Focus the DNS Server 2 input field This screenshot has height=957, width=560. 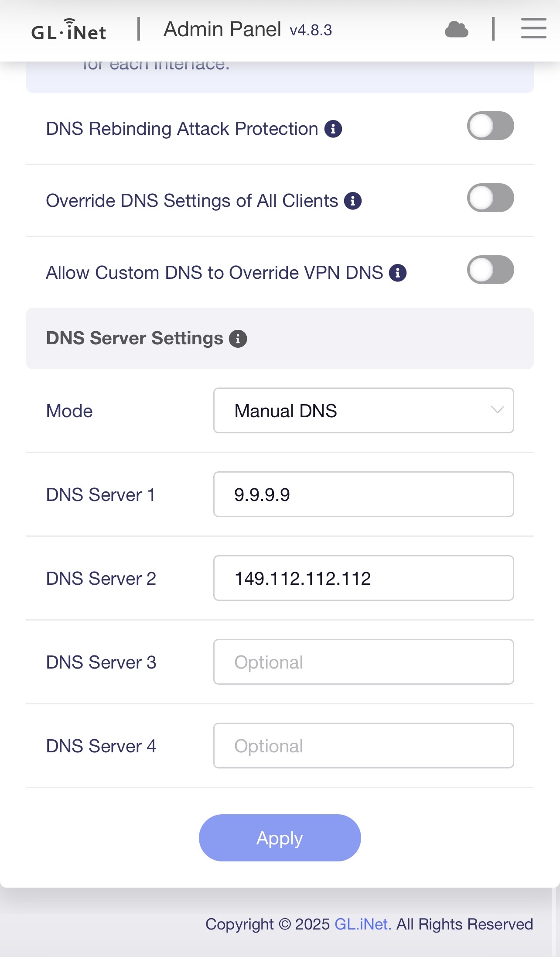(363, 578)
